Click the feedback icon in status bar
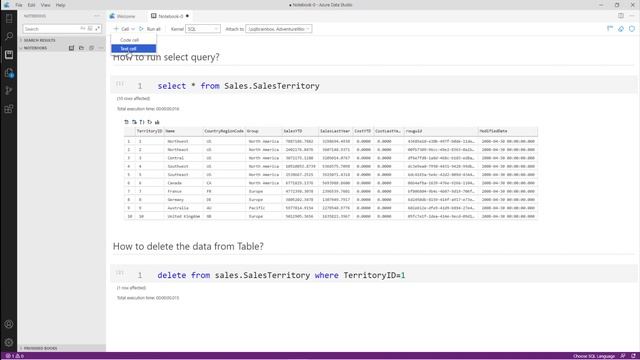The image size is (640, 360). pos(623,356)
